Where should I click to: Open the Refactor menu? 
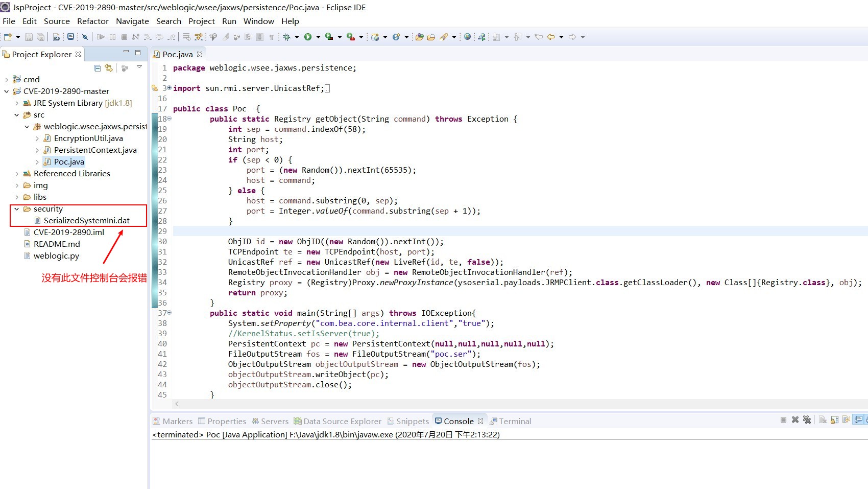[x=93, y=21]
